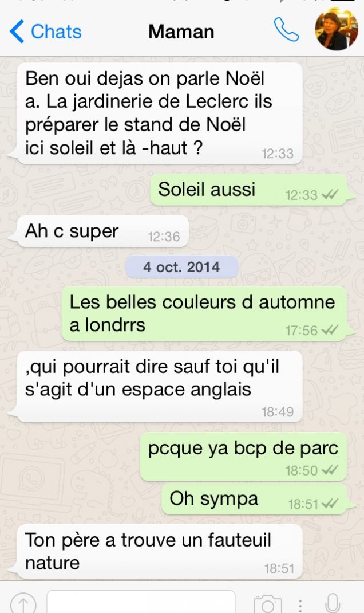Select the 'Oh sympa' message
Image resolution: width=364 pixels, height=613 pixels.
point(255,499)
